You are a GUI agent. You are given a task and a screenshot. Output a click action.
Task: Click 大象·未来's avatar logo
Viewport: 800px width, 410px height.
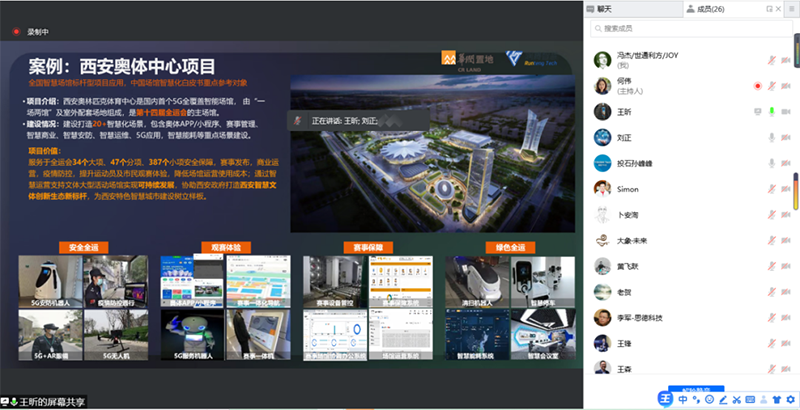pos(603,240)
